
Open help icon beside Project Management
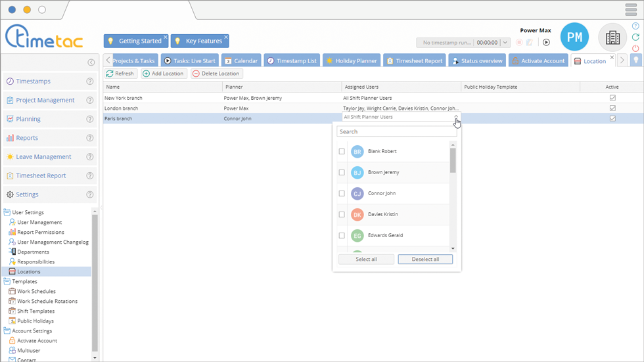[x=89, y=100]
